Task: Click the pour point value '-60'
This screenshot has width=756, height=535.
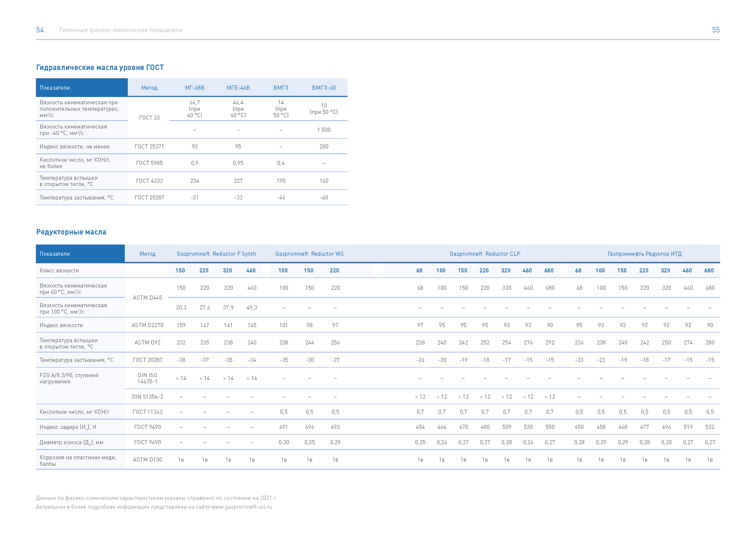Action: pyautogui.click(x=324, y=198)
